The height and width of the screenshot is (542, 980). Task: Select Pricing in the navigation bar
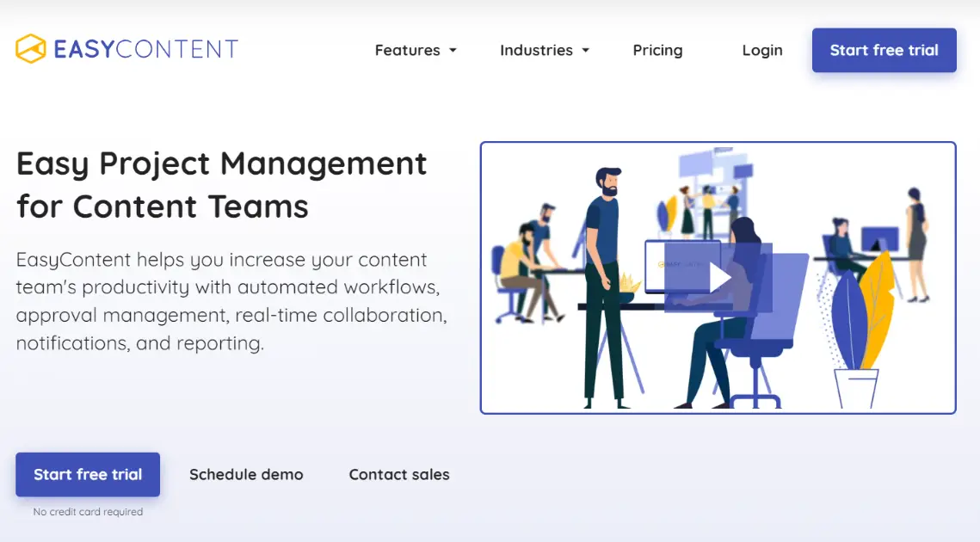point(657,51)
